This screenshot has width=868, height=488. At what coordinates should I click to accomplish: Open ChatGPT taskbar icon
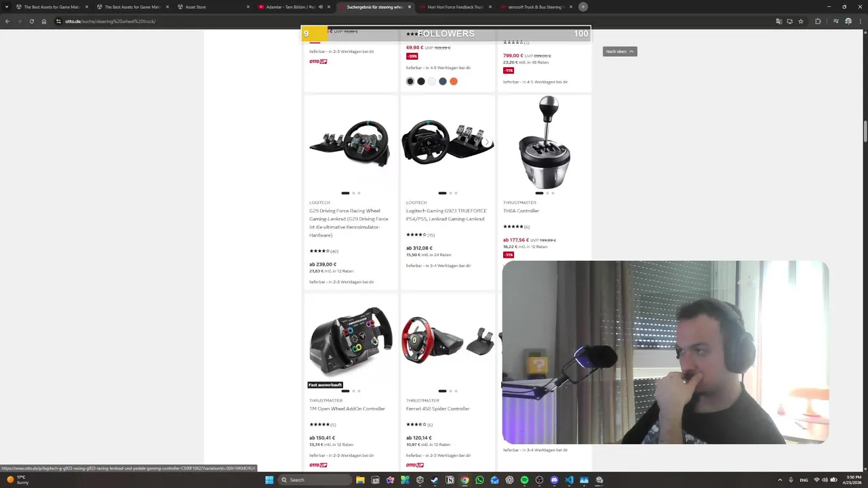[509, 480]
